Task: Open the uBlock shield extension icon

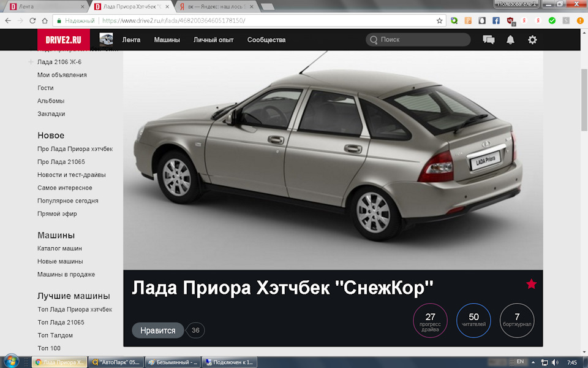Action: [510, 21]
